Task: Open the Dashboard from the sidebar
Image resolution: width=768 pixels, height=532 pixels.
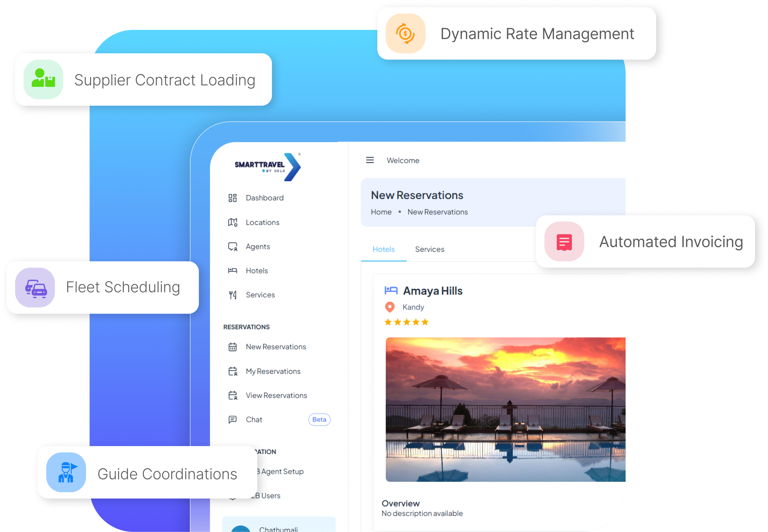Action: click(233, 198)
